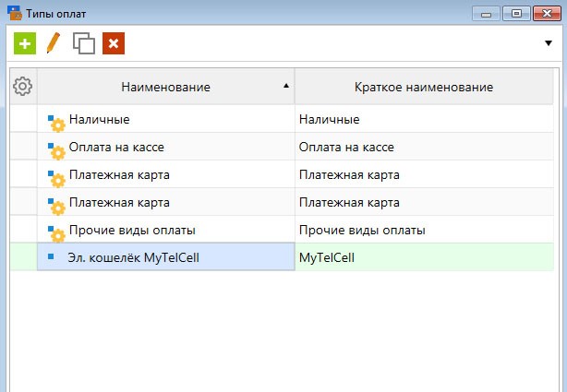The image size is (567, 392).
Task: Open the grid settings gear icon
Action: [23, 86]
